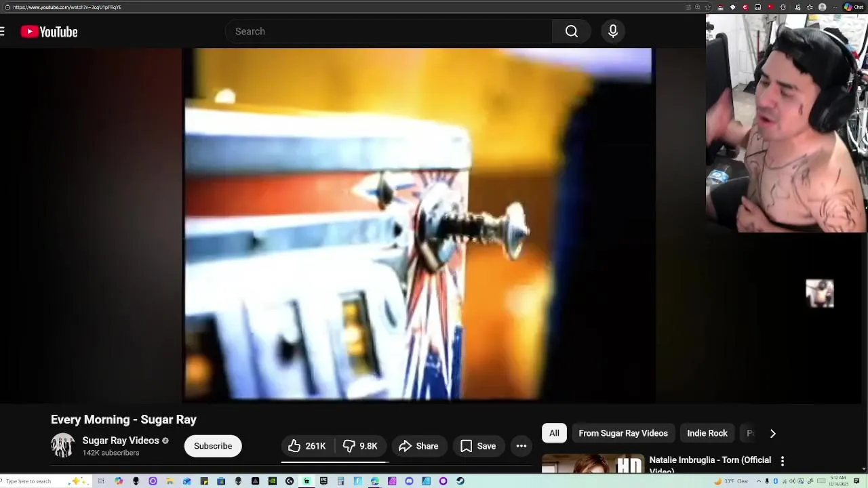The width and height of the screenshot is (868, 488).
Task: Open the YouTube home logo
Action: (x=49, y=31)
